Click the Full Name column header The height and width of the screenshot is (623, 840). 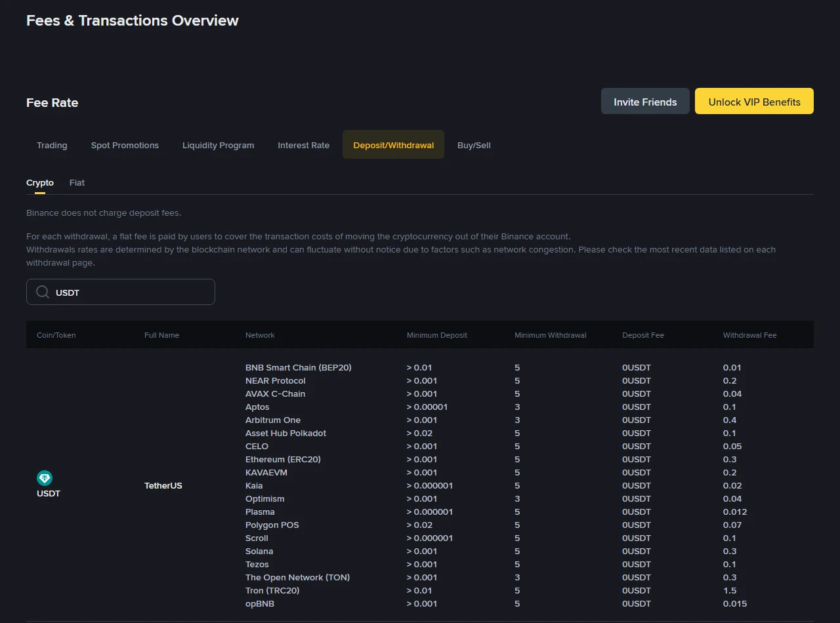tap(161, 335)
